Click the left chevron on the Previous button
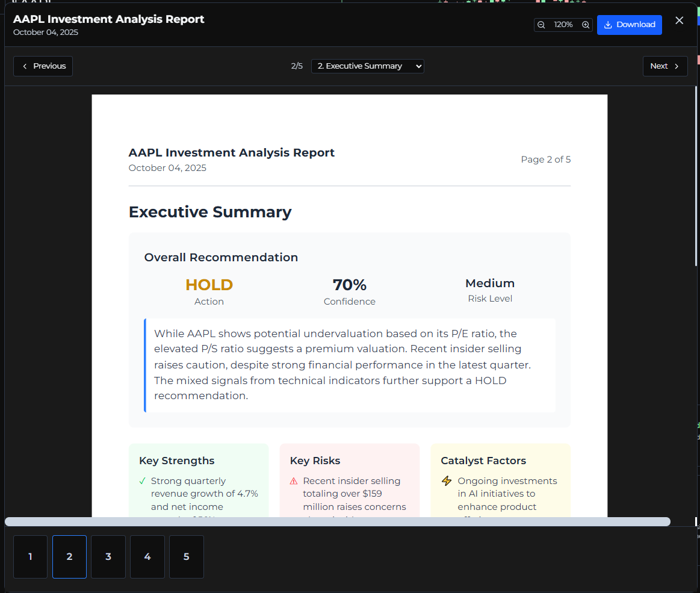This screenshot has height=593, width=700. point(25,66)
